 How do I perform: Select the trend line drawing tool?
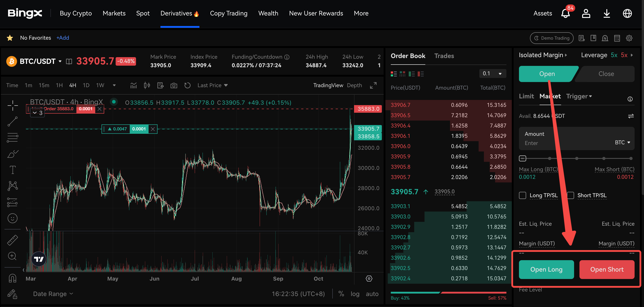pyautogui.click(x=13, y=122)
